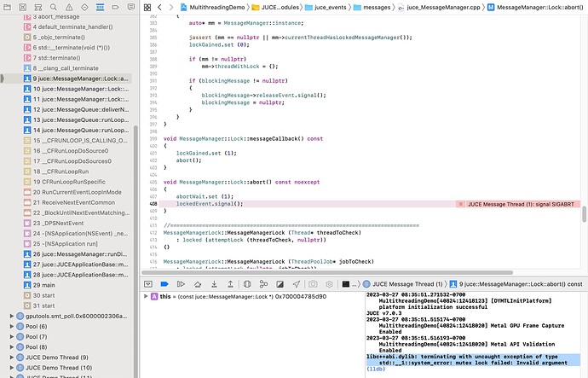The width and height of the screenshot is (588, 378).
Task: Go back in editor history
Action: 159,7
